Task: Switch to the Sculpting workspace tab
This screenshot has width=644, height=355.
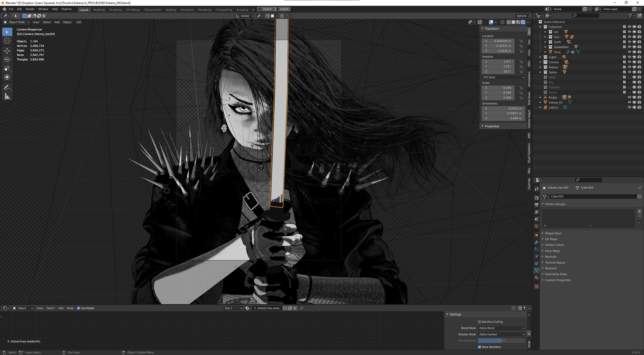Action: 115,10
